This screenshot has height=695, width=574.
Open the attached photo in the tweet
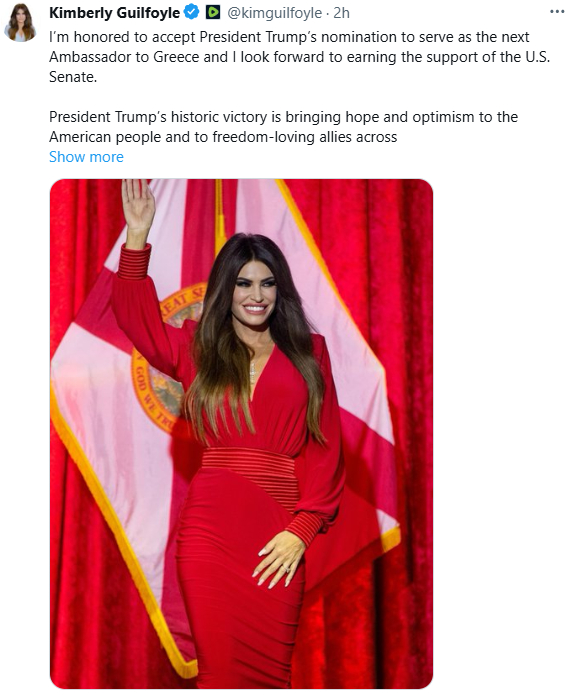point(241,433)
